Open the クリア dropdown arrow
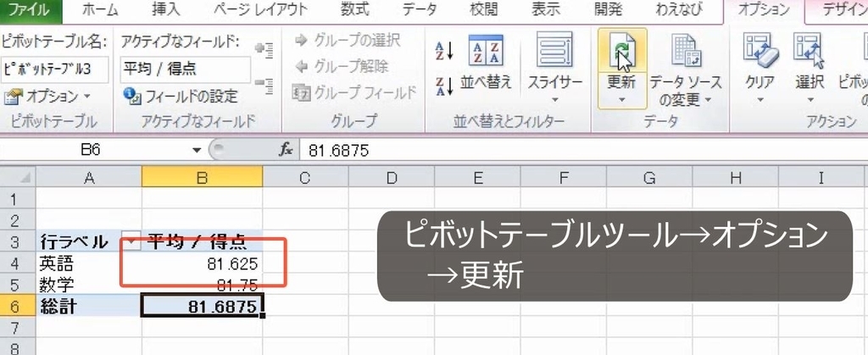This screenshot has height=355, width=868. 760,100
